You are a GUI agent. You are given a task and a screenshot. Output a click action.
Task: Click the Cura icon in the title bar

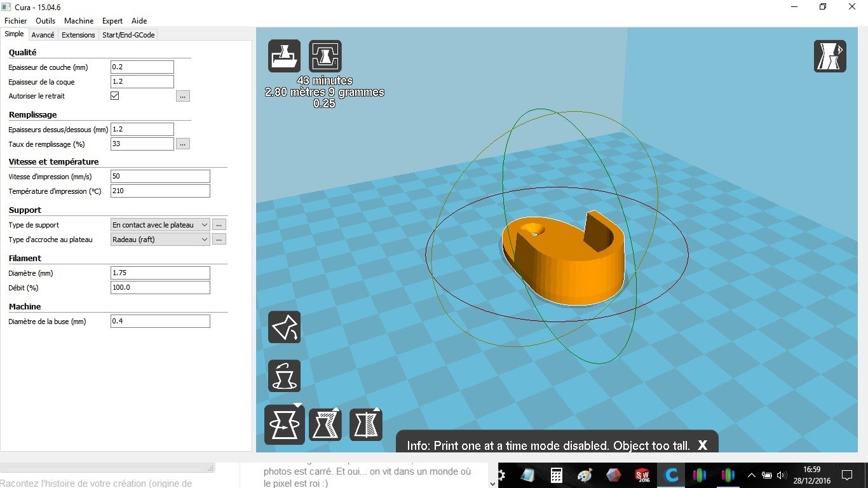pos(6,7)
